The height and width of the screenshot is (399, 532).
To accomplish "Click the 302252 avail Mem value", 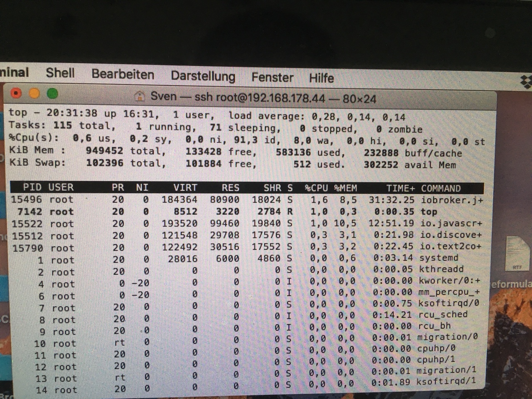I will (x=381, y=165).
